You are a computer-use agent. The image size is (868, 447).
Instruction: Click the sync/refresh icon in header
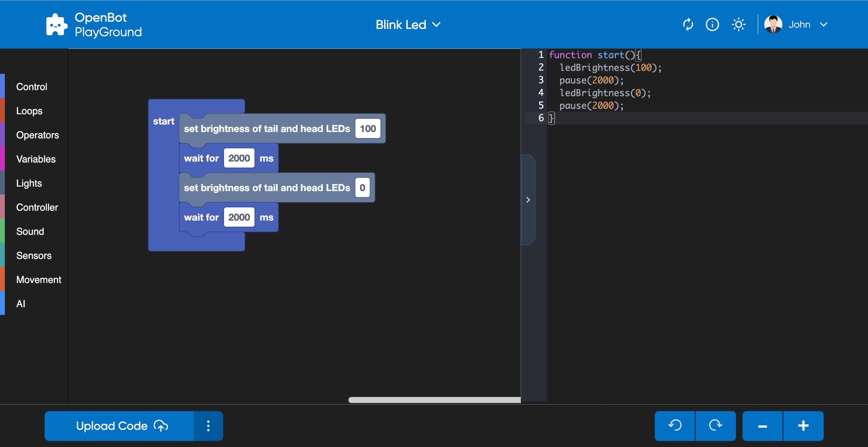(688, 25)
